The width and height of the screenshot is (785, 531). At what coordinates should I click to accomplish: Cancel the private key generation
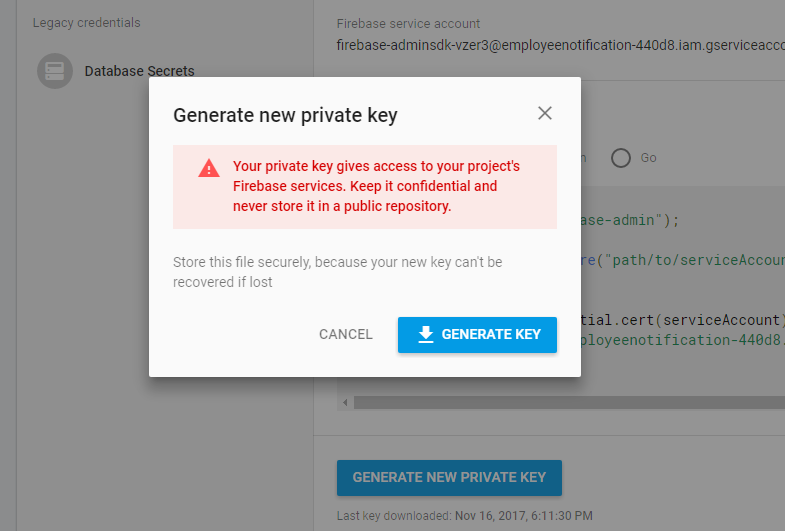click(x=345, y=334)
